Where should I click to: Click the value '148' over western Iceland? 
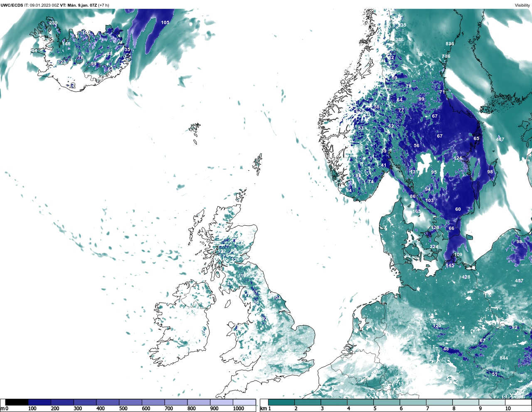point(66,44)
